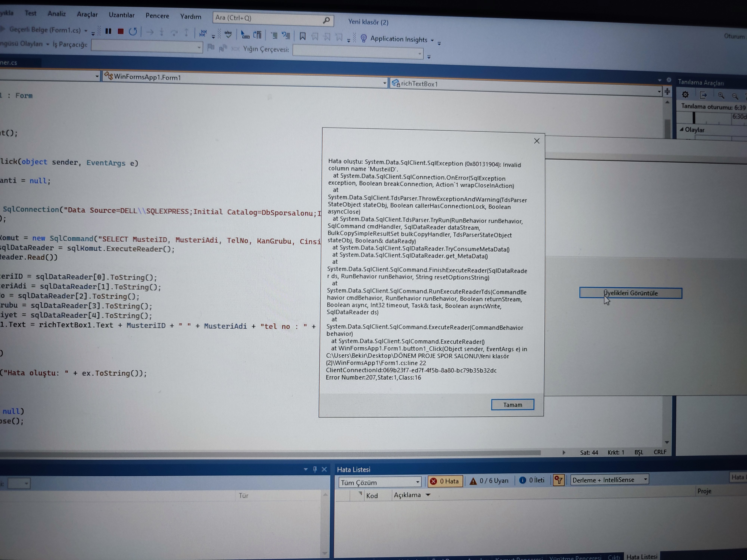Click the Step Over icon
This screenshot has width=747, height=560.
tap(174, 33)
